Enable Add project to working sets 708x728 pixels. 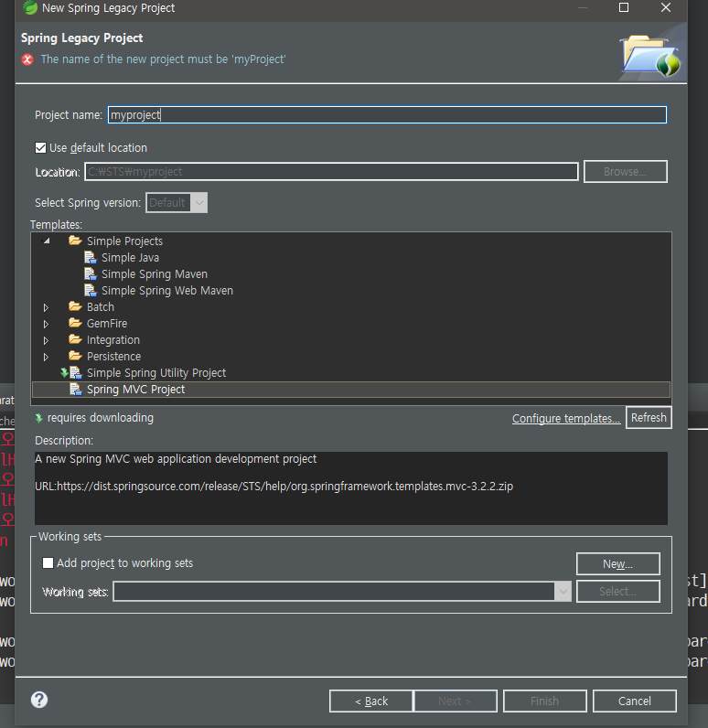tap(48, 562)
